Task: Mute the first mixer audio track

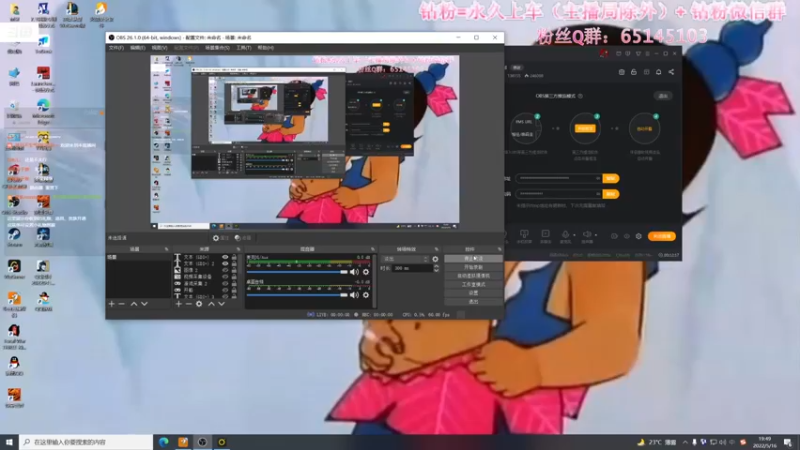Action: click(355, 272)
